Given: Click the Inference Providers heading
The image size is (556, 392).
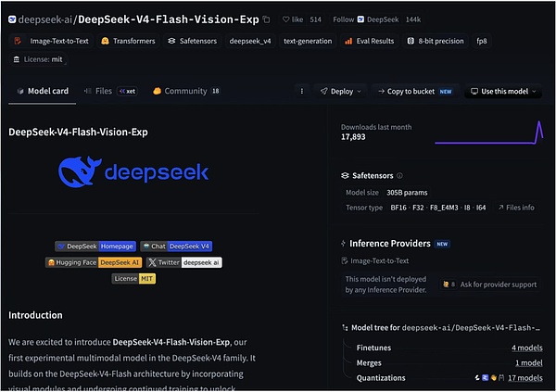Looking at the screenshot, I should (390, 244).
